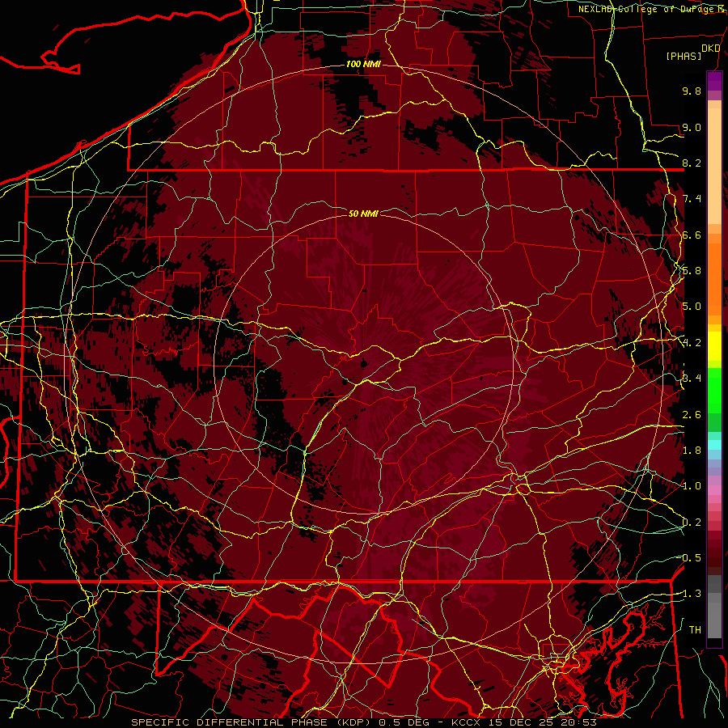Pick the pink segment of the color bar
Image resolution: width=728 pixels, height=728 pixels.
(x=714, y=490)
